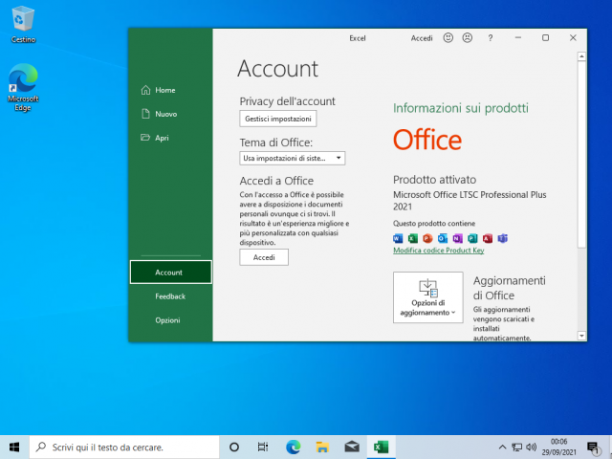Click the OneNote icon in product list
The height and width of the screenshot is (459, 612).
point(457,238)
